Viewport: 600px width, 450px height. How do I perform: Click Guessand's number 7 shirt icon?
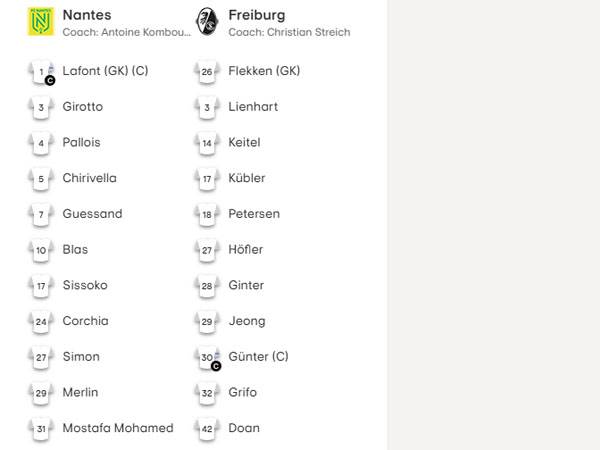(x=41, y=214)
